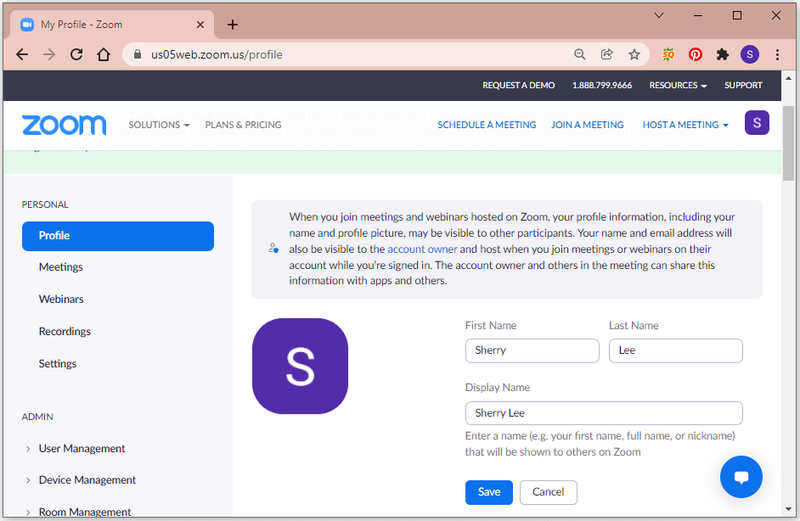Go to Recordings in the sidebar
The height and width of the screenshot is (521, 800).
click(x=65, y=332)
